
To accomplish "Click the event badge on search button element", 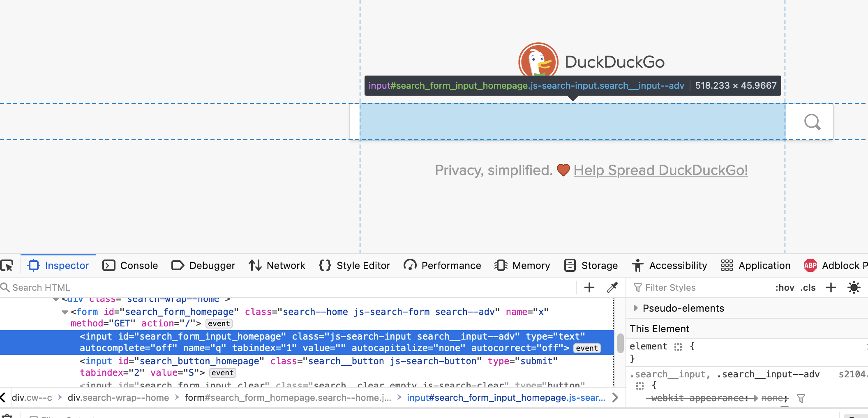I will click(223, 373).
